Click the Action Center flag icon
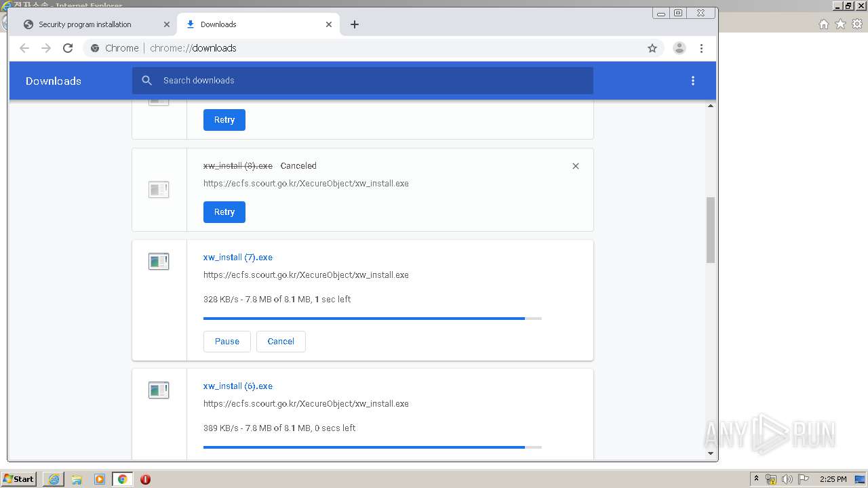 click(x=804, y=479)
